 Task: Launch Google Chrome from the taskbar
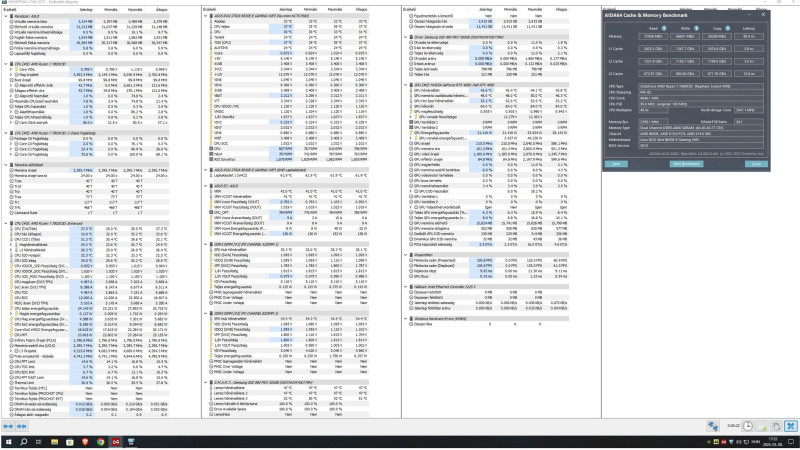click(101, 442)
